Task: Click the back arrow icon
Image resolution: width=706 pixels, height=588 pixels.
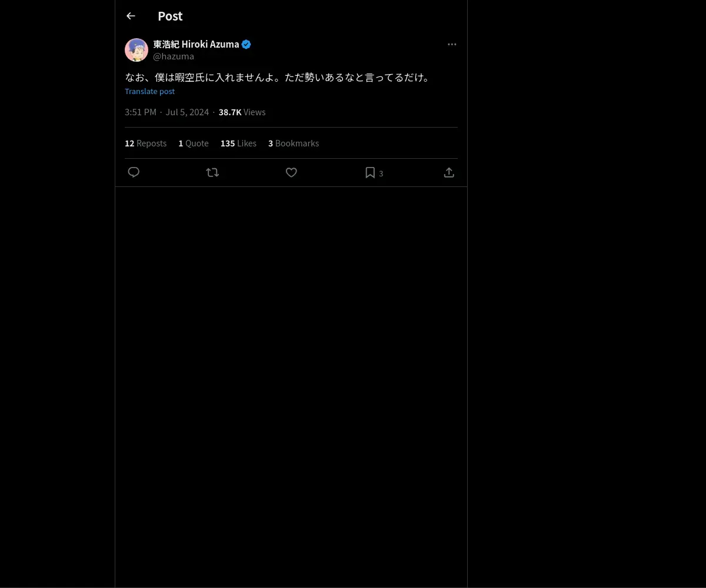Action: pyautogui.click(x=131, y=16)
